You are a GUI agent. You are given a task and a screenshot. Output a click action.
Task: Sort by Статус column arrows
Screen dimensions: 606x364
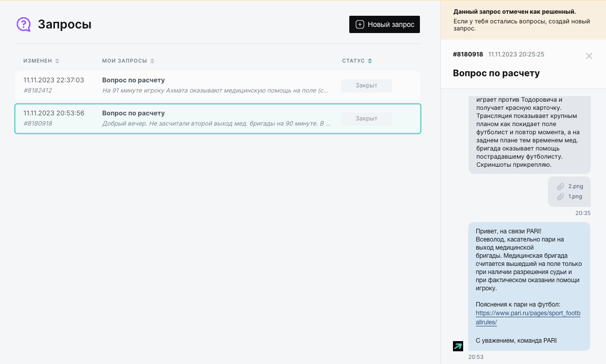[x=370, y=61]
